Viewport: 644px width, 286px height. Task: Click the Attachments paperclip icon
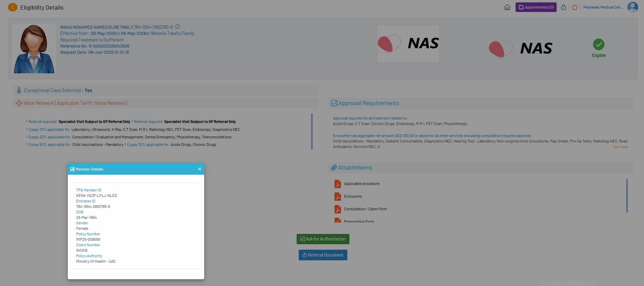click(334, 167)
